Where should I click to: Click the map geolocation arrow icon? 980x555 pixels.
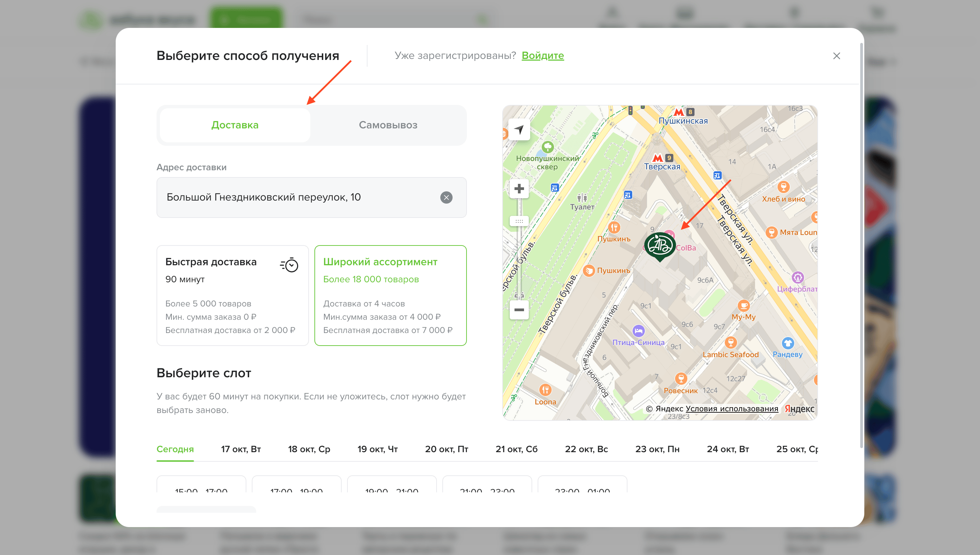click(x=519, y=130)
